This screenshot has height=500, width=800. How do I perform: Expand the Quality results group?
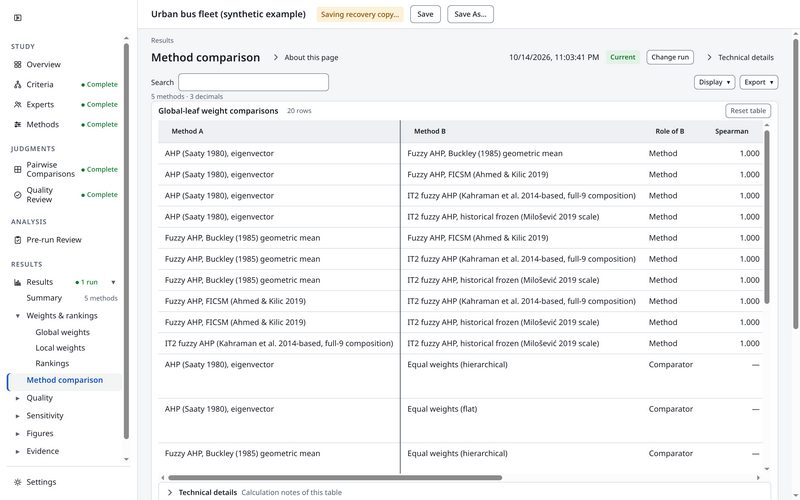click(x=18, y=398)
